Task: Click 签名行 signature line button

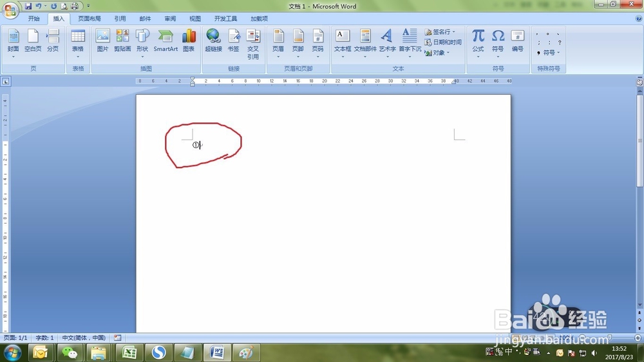Action: coord(440,32)
